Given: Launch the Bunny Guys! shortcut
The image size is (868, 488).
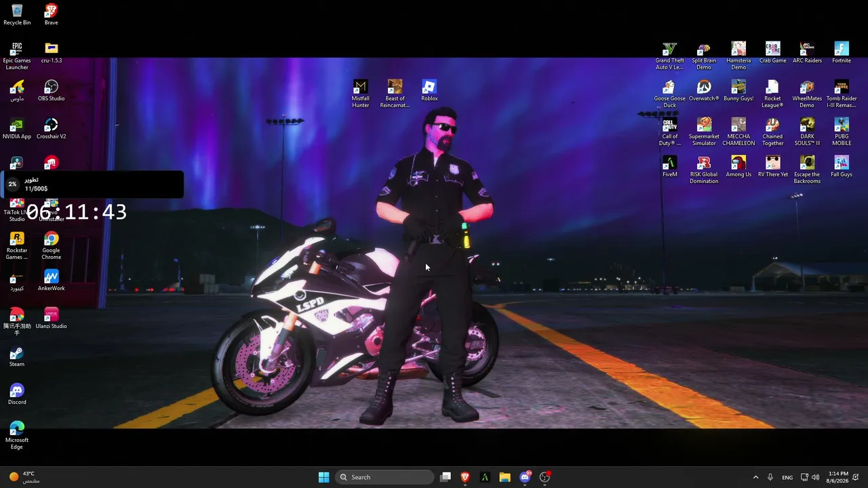Looking at the screenshot, I should pyautogui.click(x=738, y=90).
